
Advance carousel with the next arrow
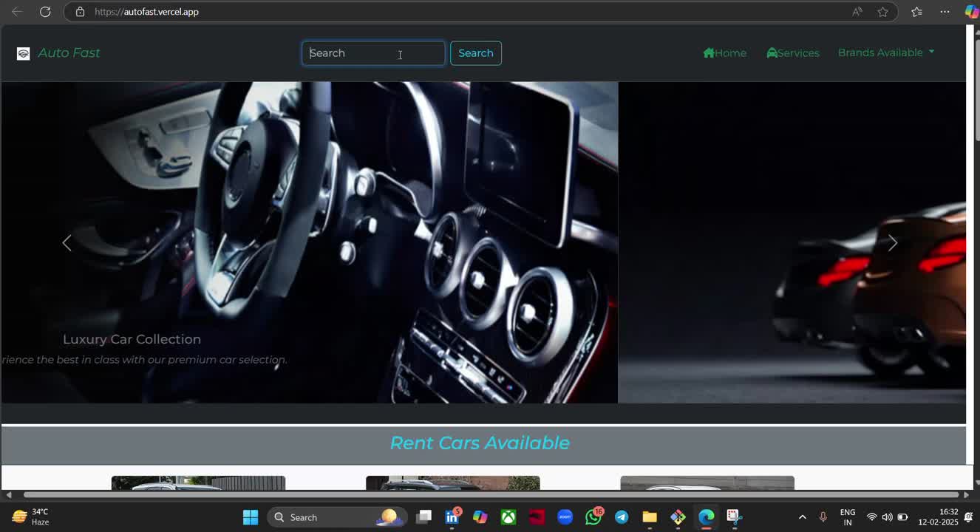[892, 243]
